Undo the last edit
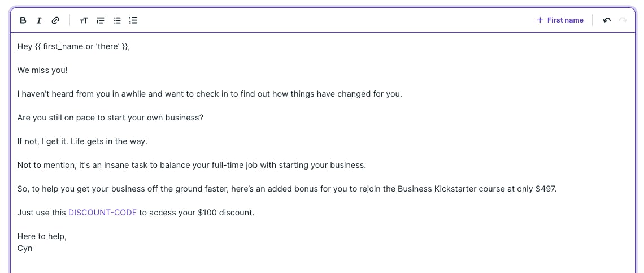Screen dimensions: 644x273 [x=607, y=20]
